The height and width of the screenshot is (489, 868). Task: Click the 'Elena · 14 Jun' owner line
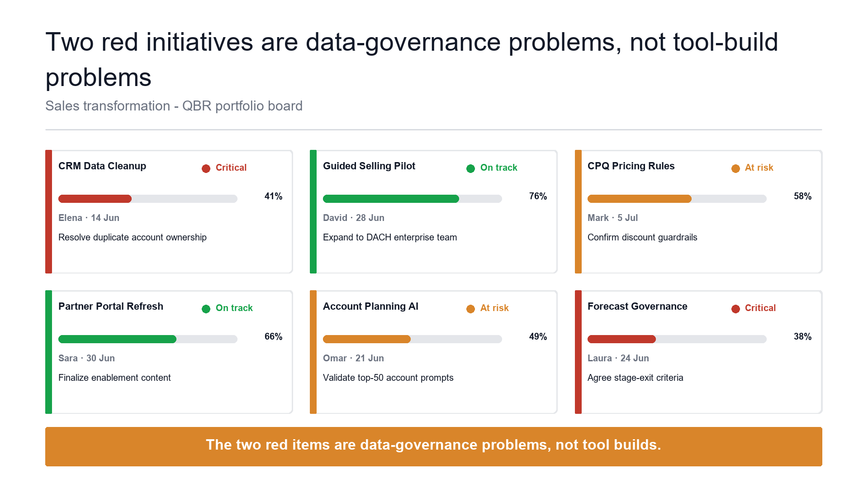tap(89, 218)
